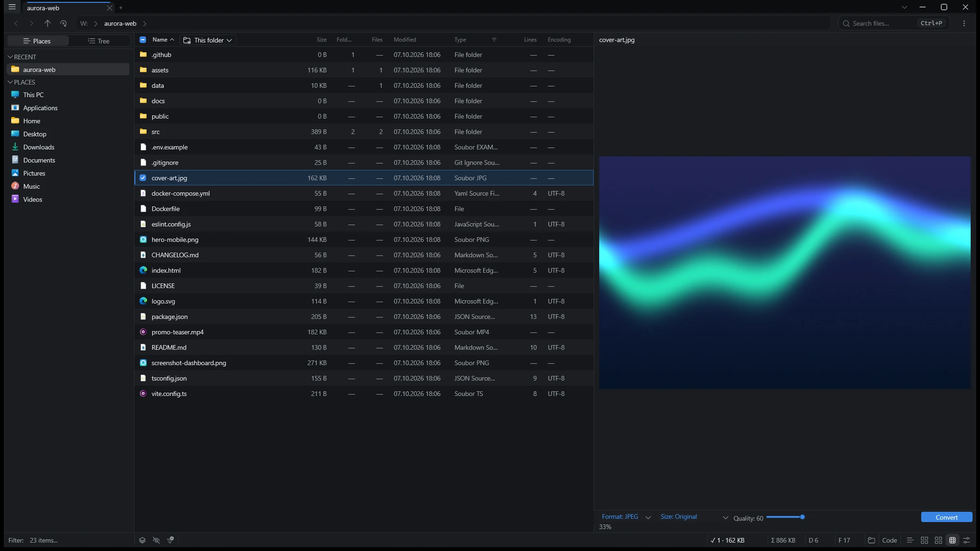Open the Size: Original dropdown
The width and height of the screenshot is (980, 551).
click(694, 517)
